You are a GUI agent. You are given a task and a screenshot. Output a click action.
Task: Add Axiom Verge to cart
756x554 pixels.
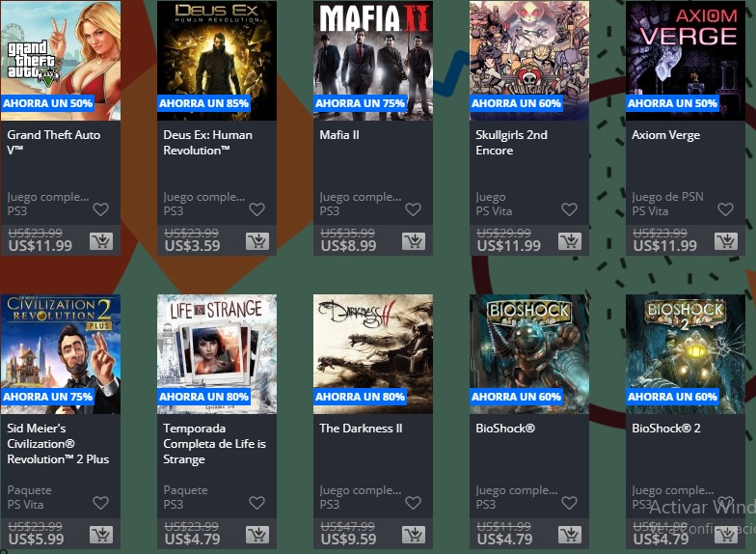point(726,241)
